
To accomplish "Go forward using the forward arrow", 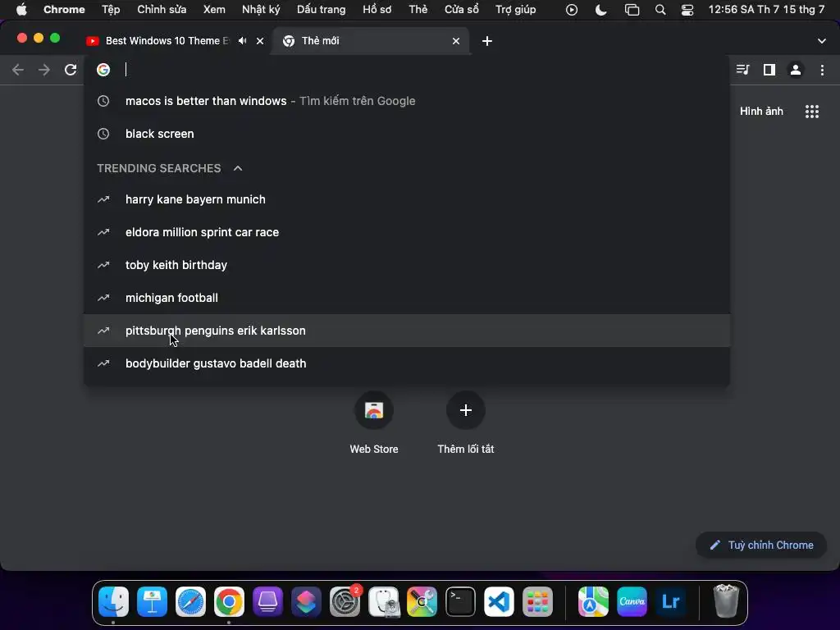I will click(44, 70).
